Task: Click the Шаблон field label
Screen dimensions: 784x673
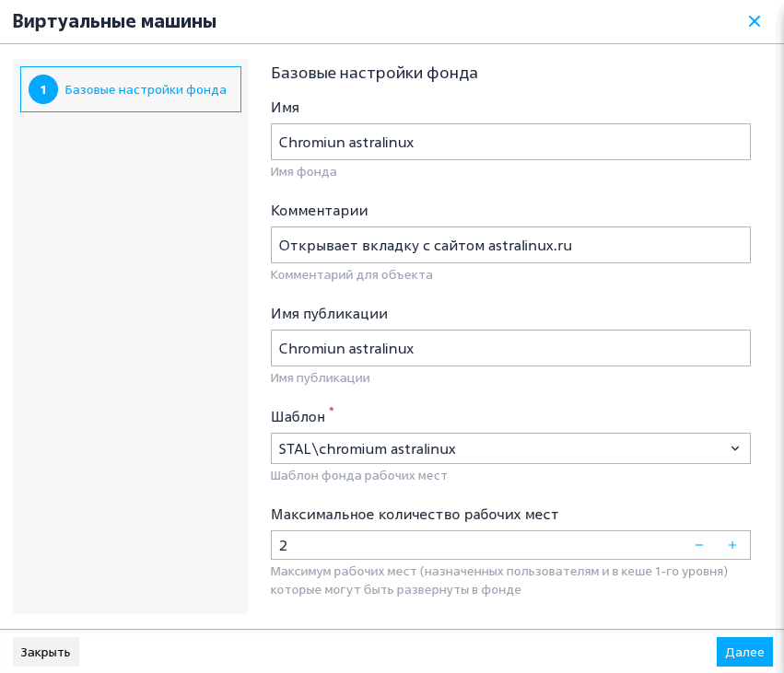Action: 298,417
